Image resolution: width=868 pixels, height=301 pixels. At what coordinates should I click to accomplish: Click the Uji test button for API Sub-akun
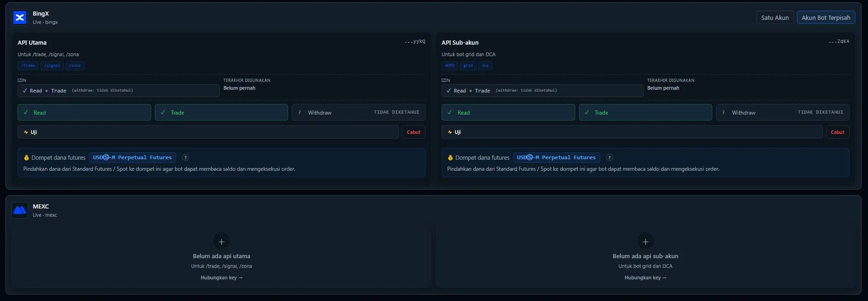point(632,132)
